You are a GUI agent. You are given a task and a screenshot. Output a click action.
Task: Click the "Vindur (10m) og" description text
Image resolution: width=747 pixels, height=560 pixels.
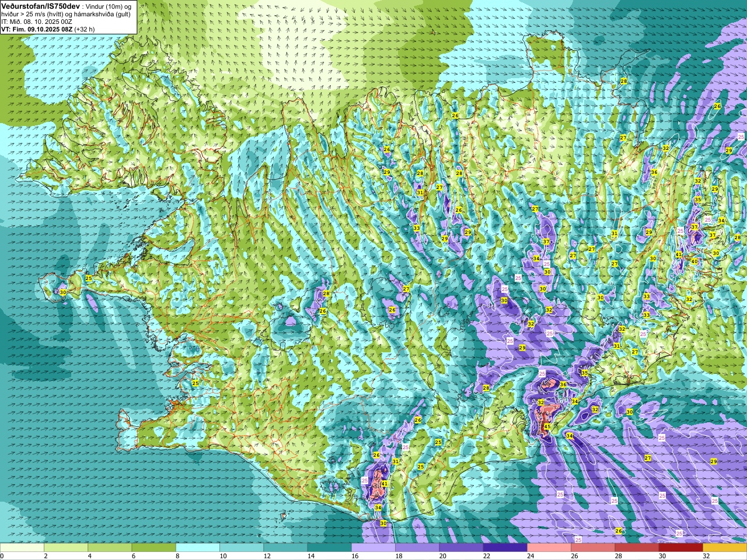tap(109, 6)
